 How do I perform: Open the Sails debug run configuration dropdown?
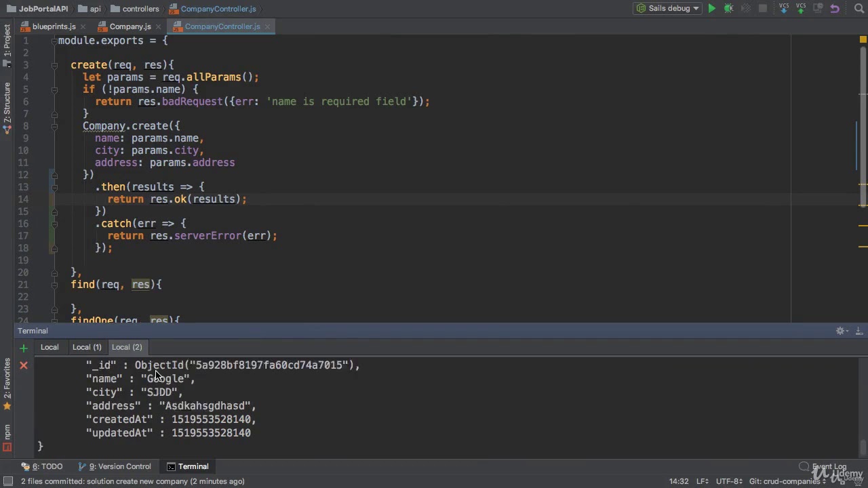(x=668, y=9)
